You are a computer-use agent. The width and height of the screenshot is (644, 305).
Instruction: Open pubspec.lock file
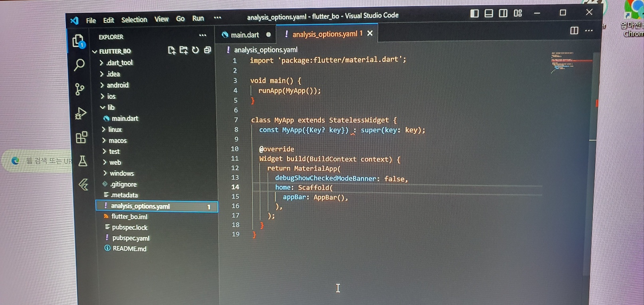(x=130, y=227)
